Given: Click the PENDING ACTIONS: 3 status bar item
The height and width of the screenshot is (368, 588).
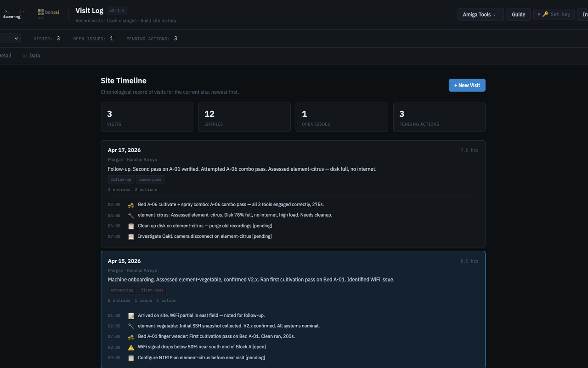Looking at the screenshot, I should point(152,39).
